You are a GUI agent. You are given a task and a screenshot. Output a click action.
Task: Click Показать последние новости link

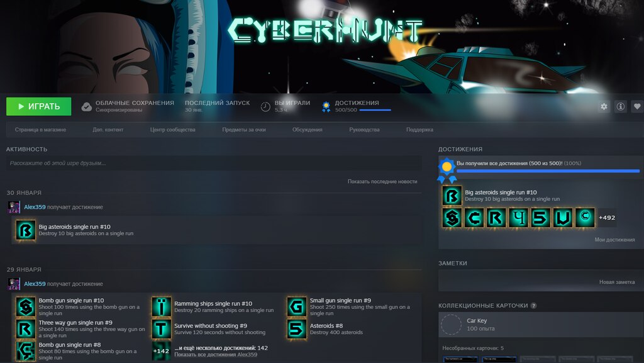(382, 181)
